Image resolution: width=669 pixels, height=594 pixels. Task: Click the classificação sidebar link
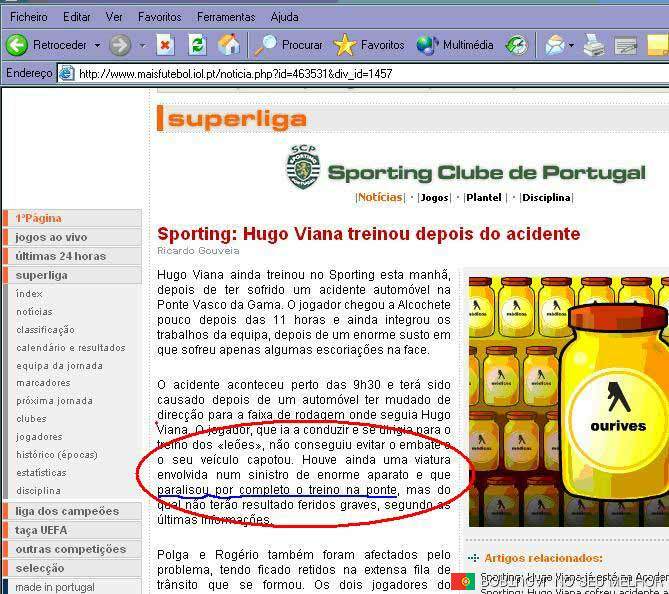click(45, 329)
